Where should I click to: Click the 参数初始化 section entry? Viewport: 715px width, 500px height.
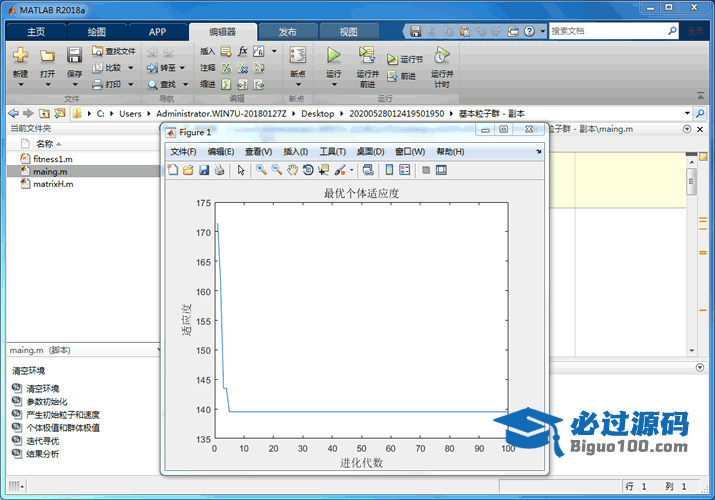(47, 402)
